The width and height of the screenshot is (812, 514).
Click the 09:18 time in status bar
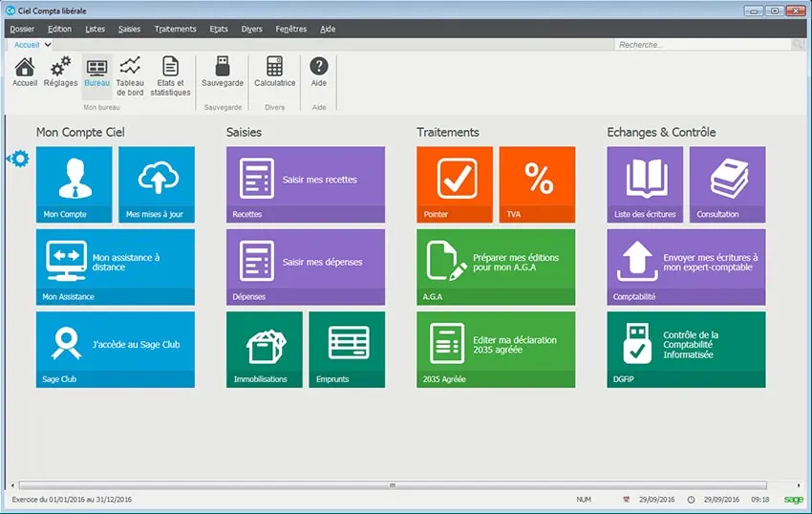tap(760, 500)
